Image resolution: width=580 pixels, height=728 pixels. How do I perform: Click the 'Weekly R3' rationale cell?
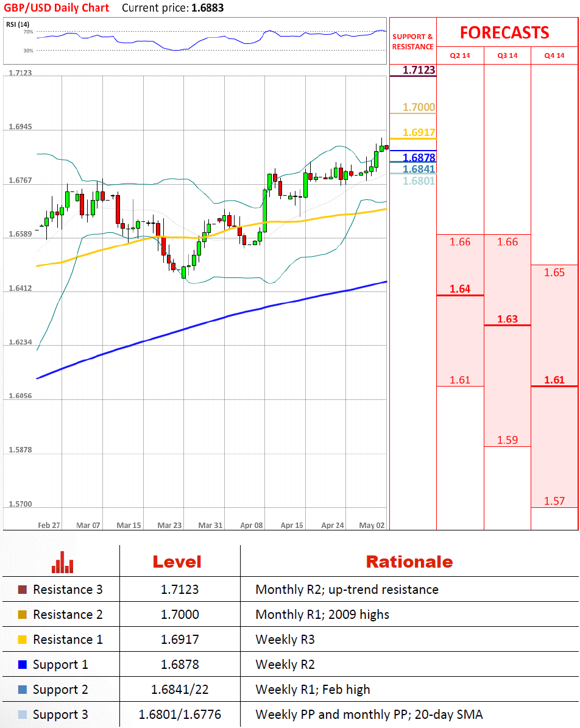click(x=285, y=640)
